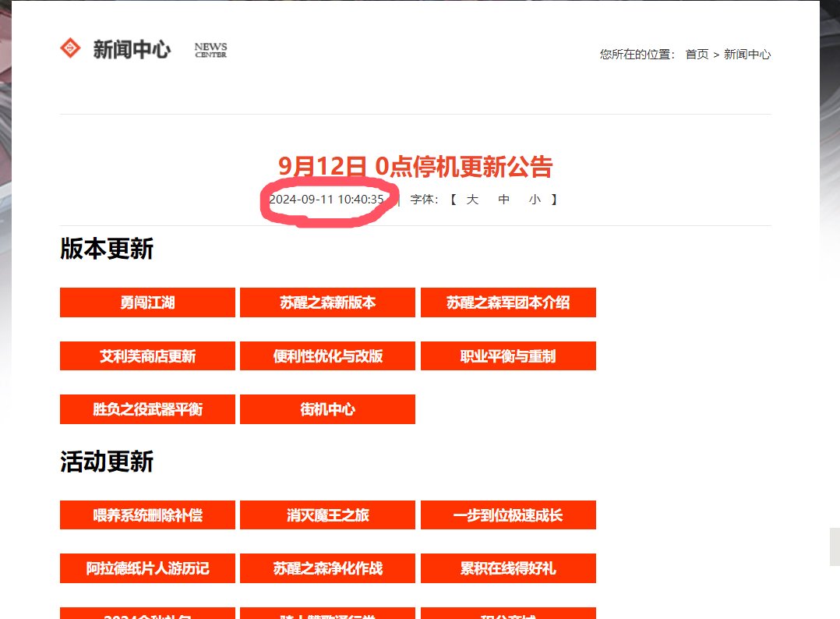Image resolution: width=840 pixels, height=619 pixels.
Task: Jump to 苏醒之森新版本 section
Action: pyautogui.click(x=327, y=302)
